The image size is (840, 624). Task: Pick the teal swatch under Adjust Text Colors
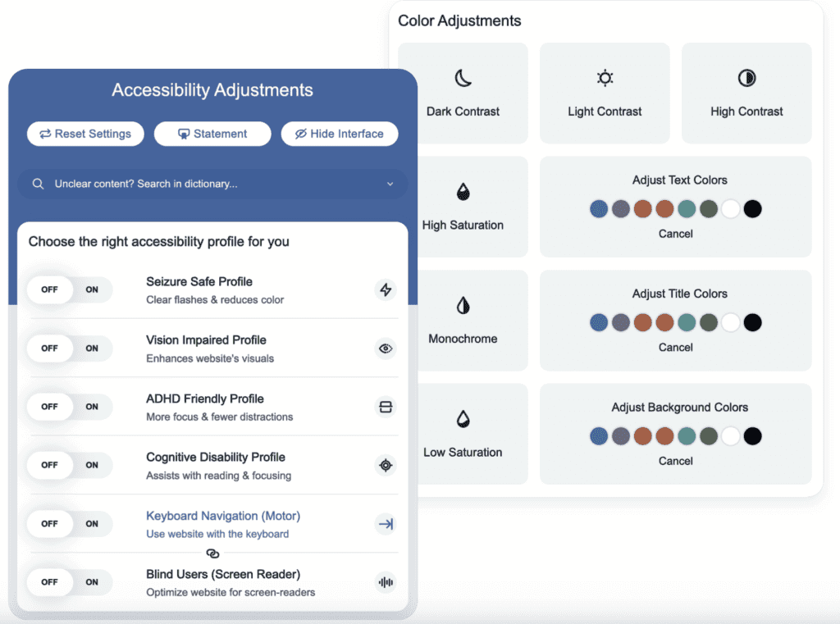tap(687, 208)
